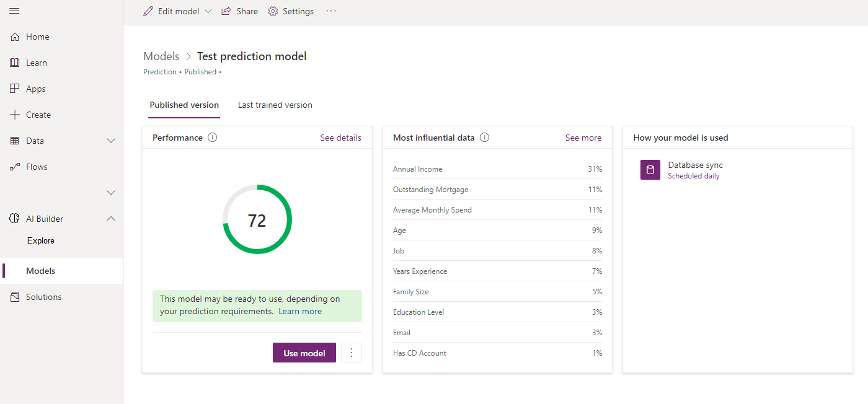Collapse the AI Builder sidebar section
Screen dimensions: 868x404
(x=110, y=218)
